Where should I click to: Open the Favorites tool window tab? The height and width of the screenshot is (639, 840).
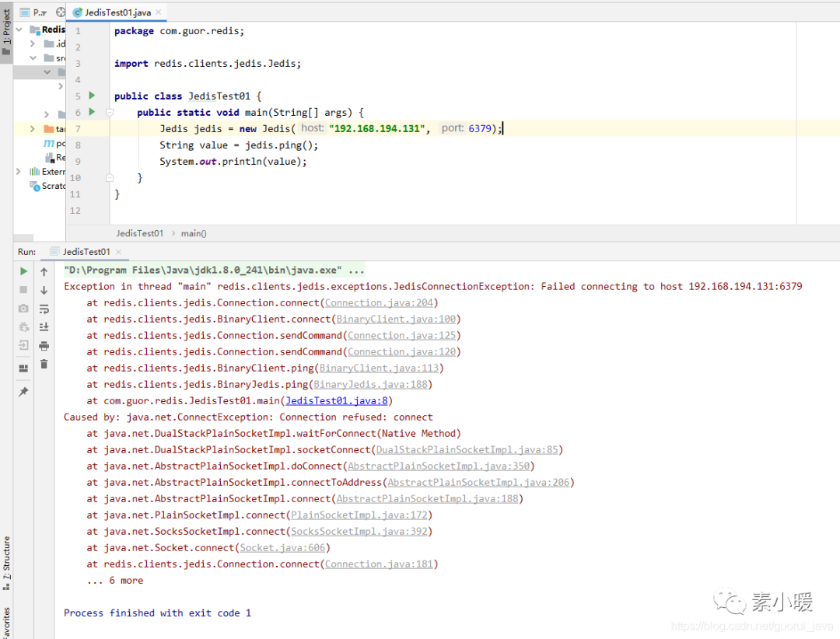coord(6,623)
